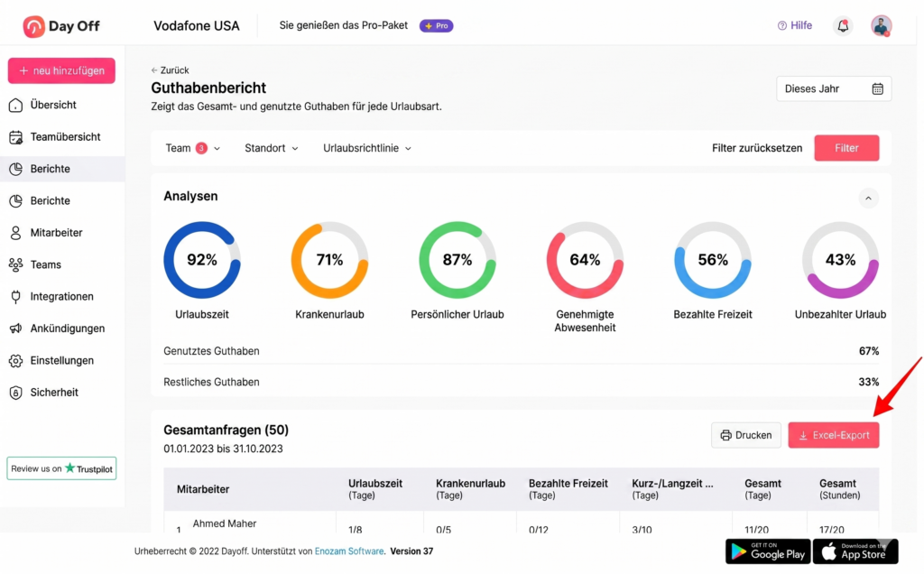Click the Hilfe help icon
This screenshot has height=574, width=924.
782,26
